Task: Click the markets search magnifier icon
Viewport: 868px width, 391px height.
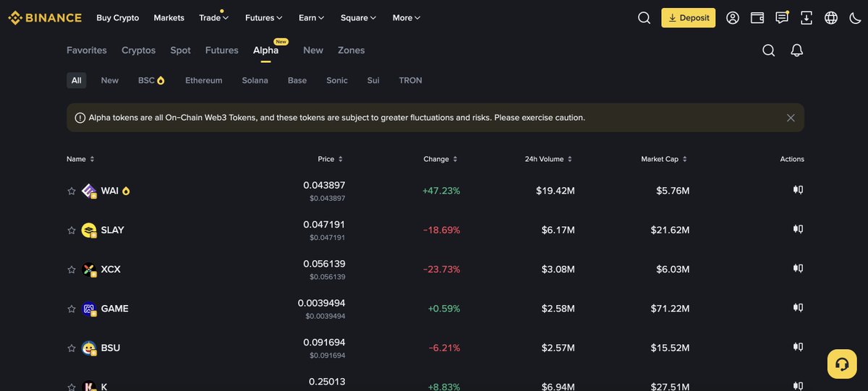Action: click(769, 50)
